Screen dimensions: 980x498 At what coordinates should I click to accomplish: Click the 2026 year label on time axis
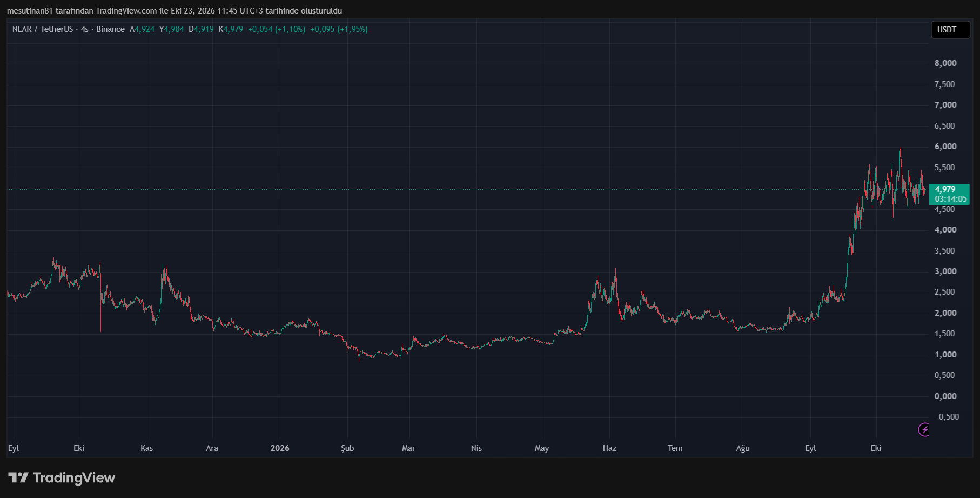tap(280, 448)
